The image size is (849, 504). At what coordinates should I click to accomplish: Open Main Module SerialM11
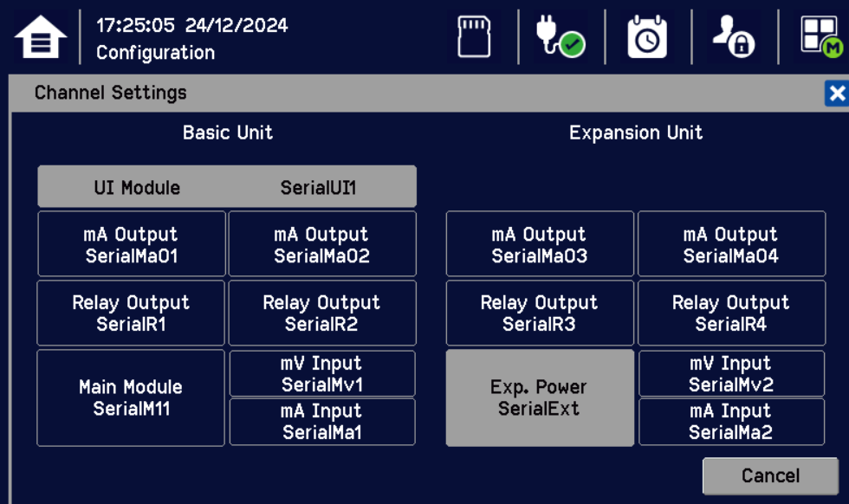pos(131,397)
